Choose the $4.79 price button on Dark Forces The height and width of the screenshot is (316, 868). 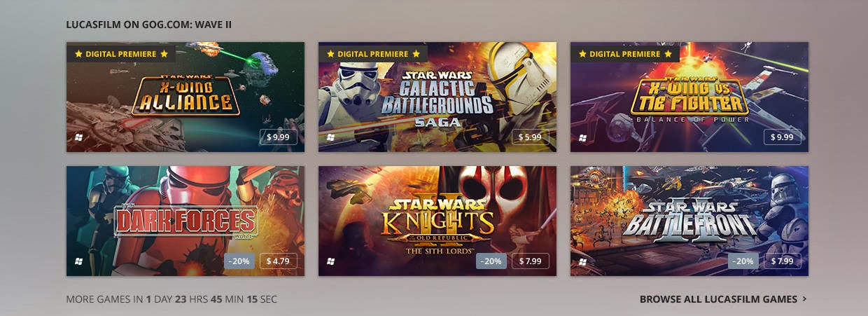pos(278,261)
